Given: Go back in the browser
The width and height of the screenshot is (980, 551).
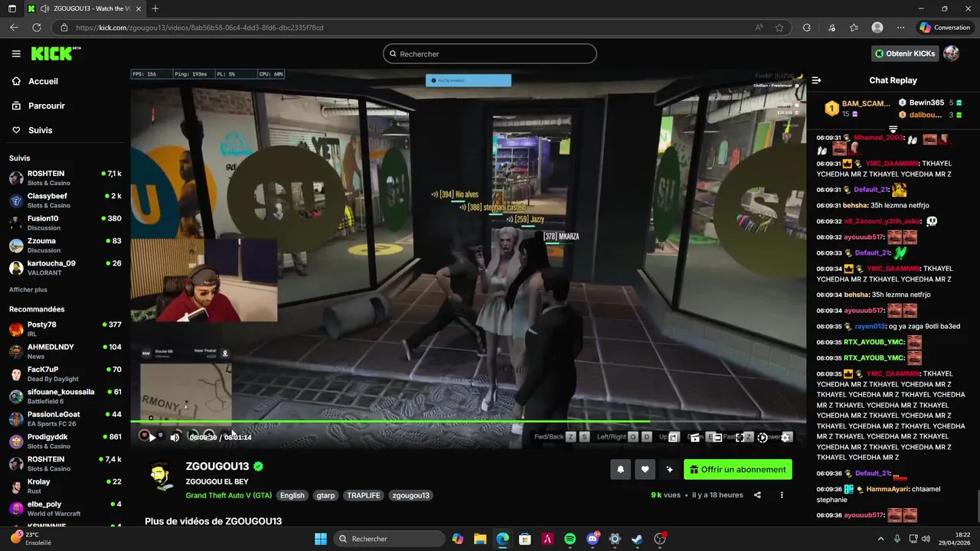Looking at the screenshot, I should 14,28.
